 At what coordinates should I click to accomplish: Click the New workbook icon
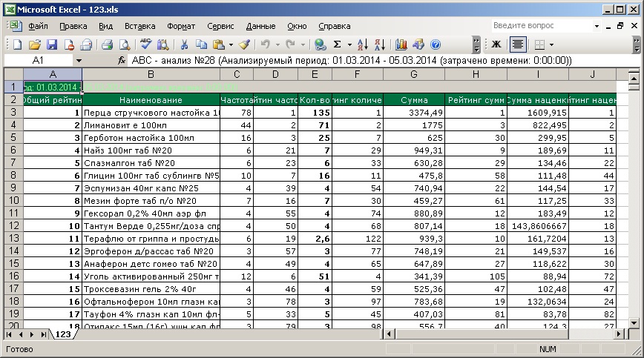16,44
